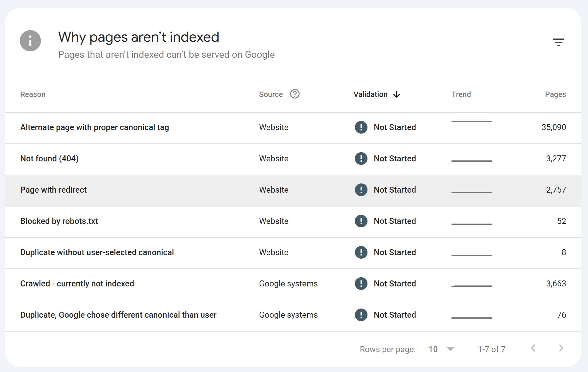Click Website source in Not found (404) row
The width and height of the screenshot is (588, 372).
click(274, 159)
